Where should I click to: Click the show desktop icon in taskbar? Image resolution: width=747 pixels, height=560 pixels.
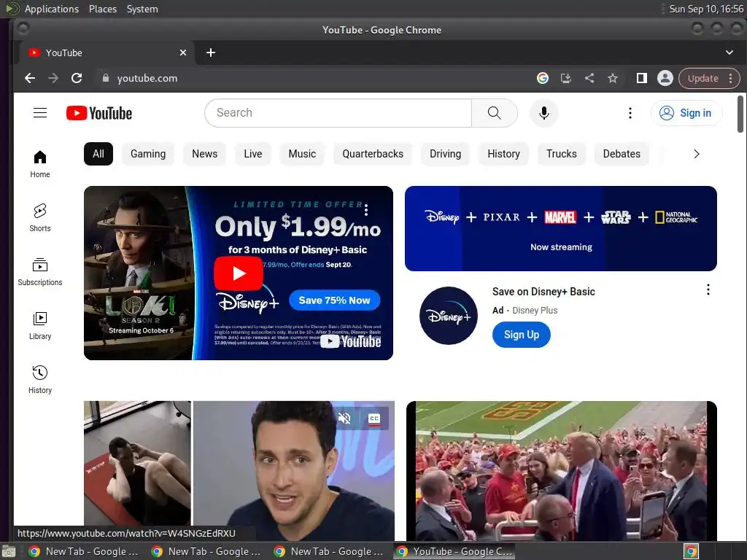pos(7,552)
